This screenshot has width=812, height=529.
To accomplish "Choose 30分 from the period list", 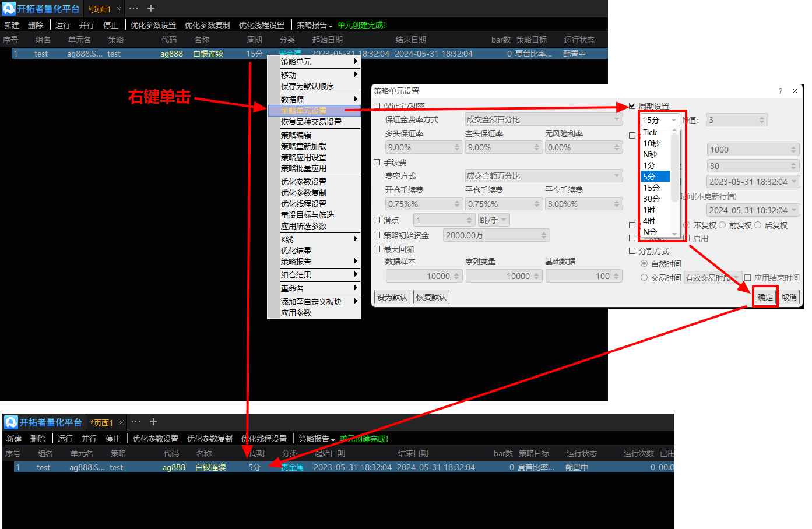I will 655,199.
